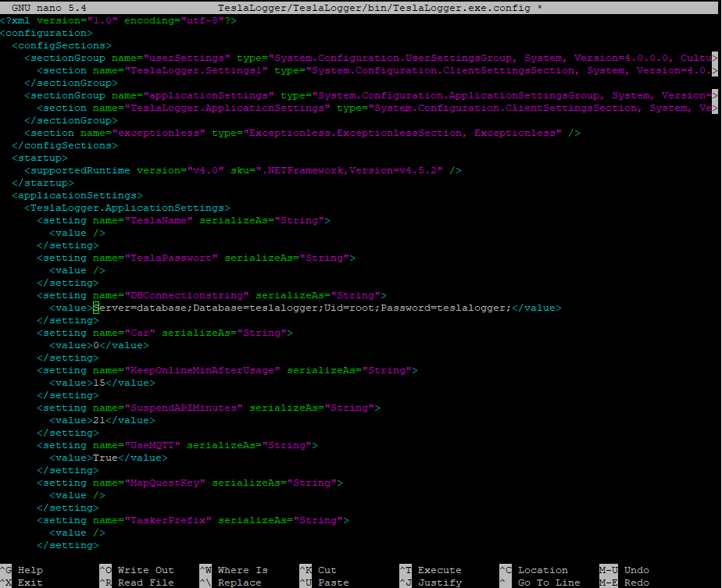Click 'Password=teslalogger' in the connection string
Image resolution: width=722 pixels, height=588 pixels.
(x=443, y=308)
